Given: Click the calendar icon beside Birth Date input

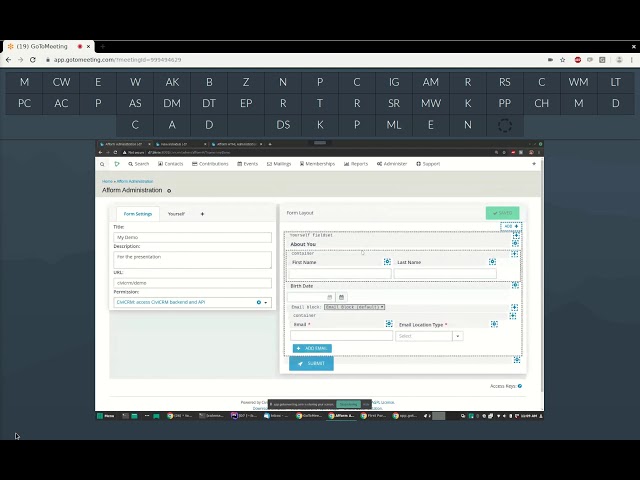Looking at the screenshot, I should (x=342, y=297).
